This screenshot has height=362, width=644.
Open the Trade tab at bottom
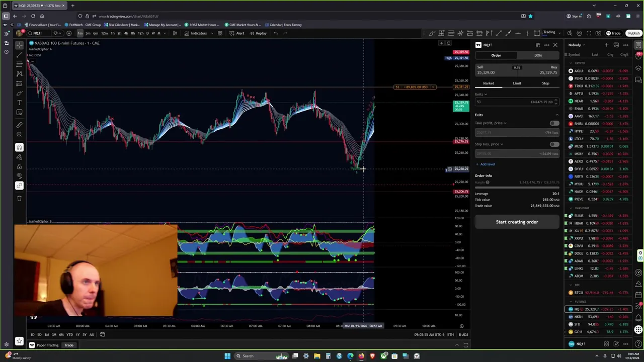pyautogui.click(x=69, y=345)
